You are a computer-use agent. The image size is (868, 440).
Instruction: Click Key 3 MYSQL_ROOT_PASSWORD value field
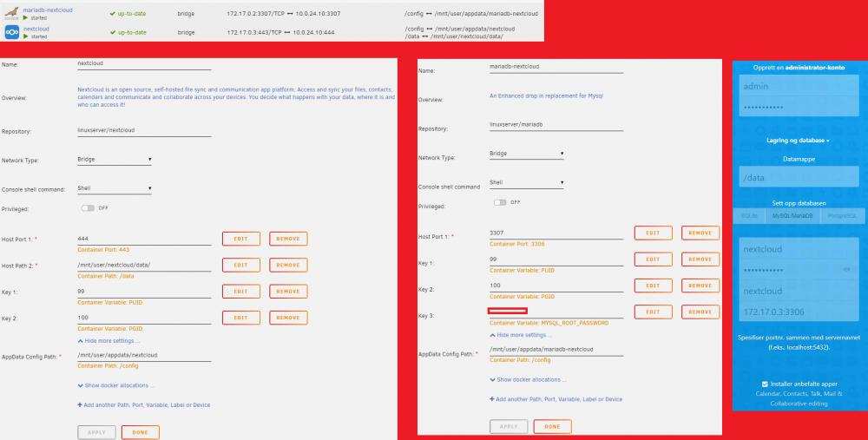[556, 312]
